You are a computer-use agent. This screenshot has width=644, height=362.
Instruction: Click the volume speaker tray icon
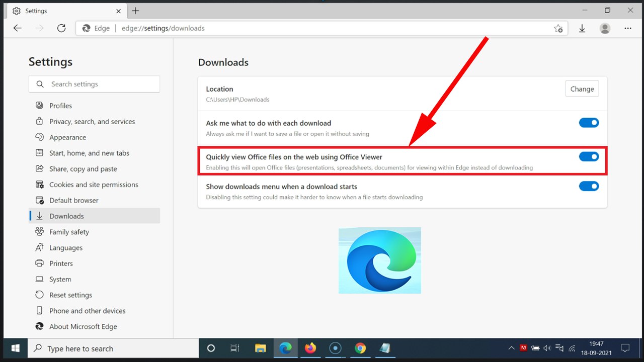(547, 348)
